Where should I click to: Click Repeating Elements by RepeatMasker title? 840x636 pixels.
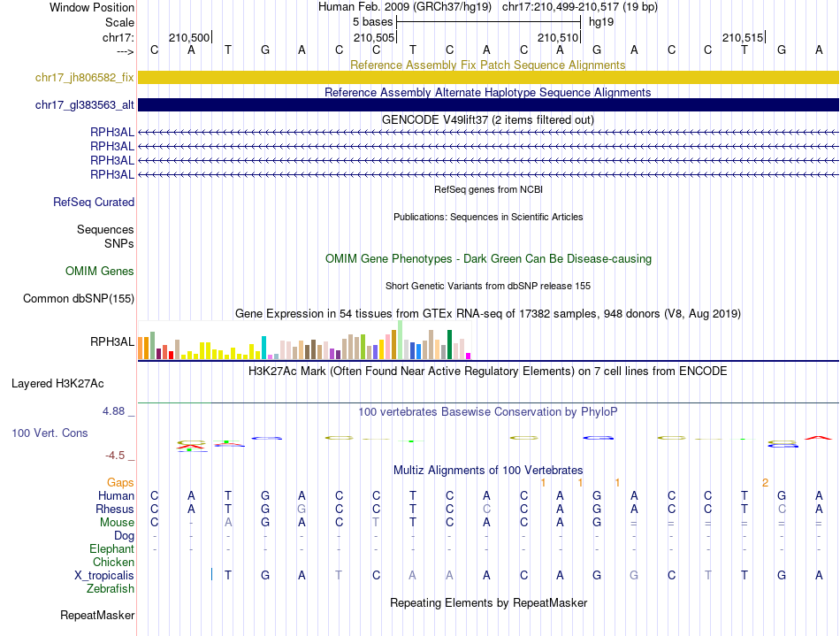pyautogui.click(x=488, y=602)
